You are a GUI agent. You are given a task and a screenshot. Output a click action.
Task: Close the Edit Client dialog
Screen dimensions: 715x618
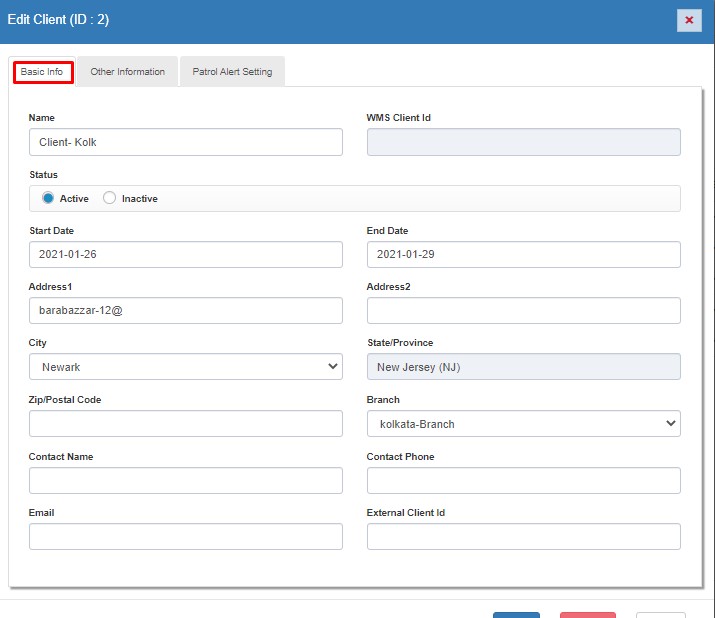[x=688, y=20]
